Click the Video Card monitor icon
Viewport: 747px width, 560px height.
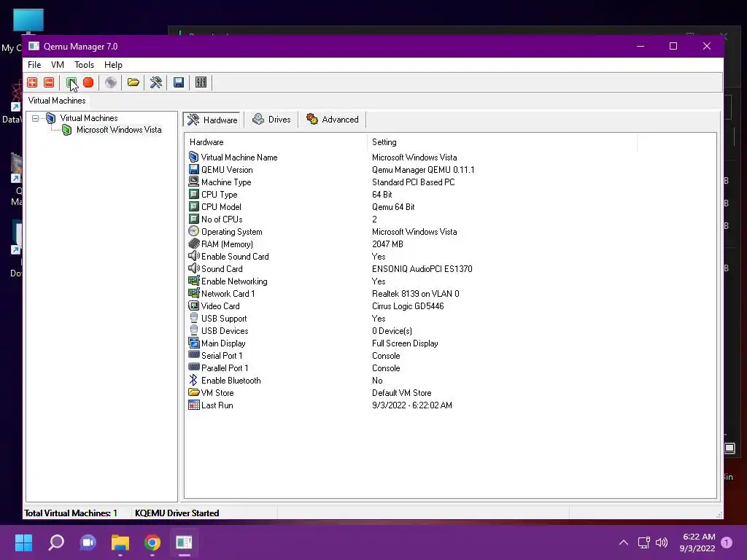193,306
